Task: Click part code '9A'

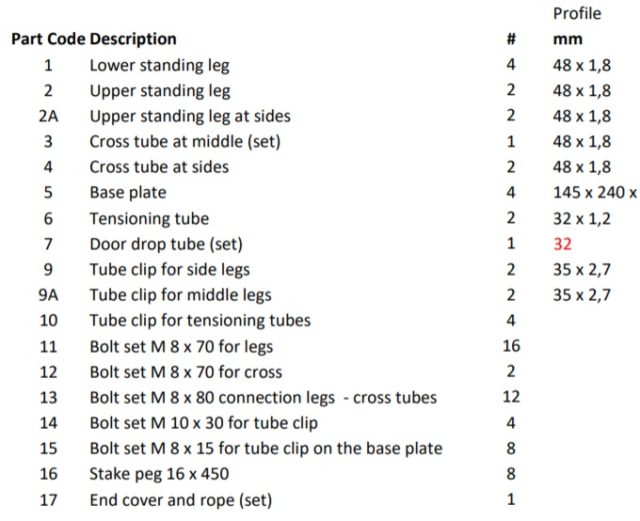Action: point(48,295)
